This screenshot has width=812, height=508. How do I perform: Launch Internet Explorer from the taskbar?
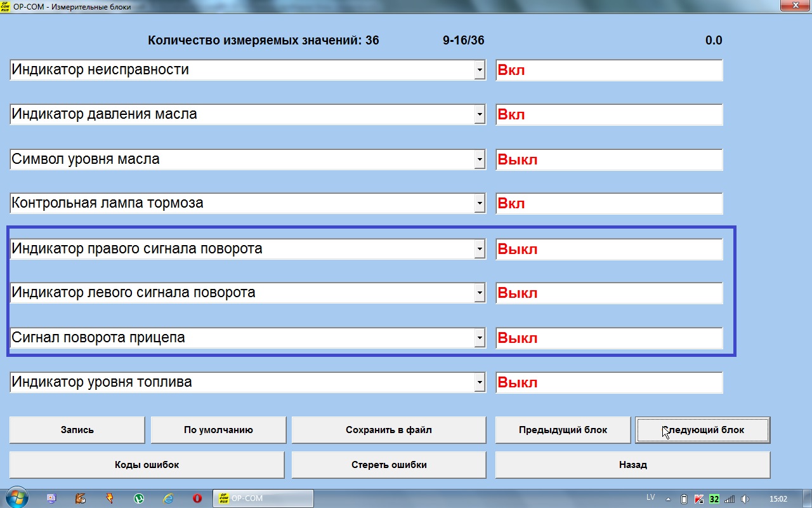[168, 498]
